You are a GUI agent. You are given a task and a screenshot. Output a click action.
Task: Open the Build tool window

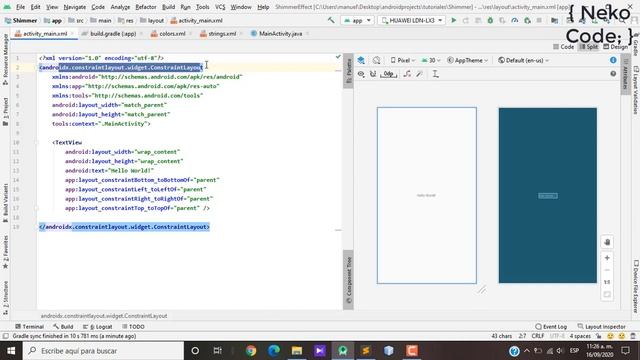coord(63,327)
